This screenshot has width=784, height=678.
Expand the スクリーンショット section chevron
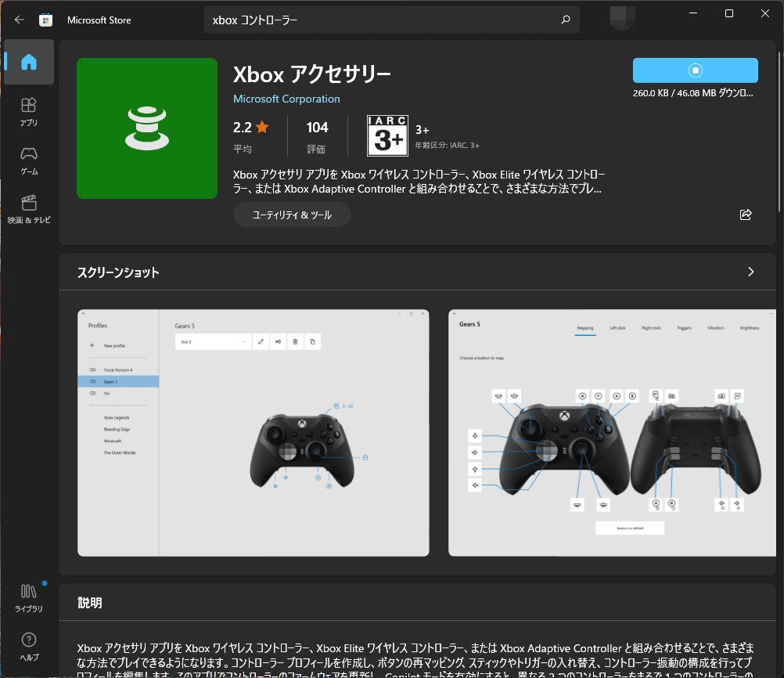point(750,272)
